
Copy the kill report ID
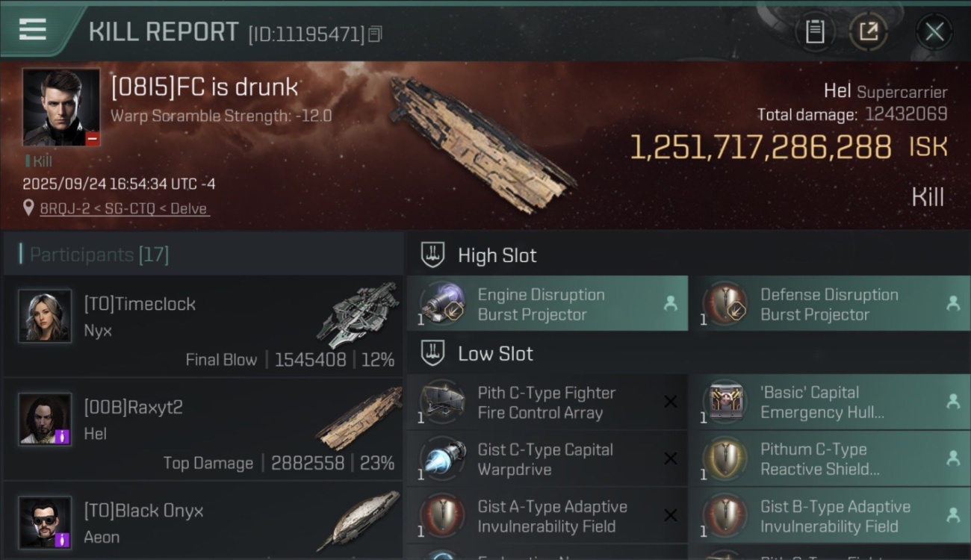tap(375, 34)
